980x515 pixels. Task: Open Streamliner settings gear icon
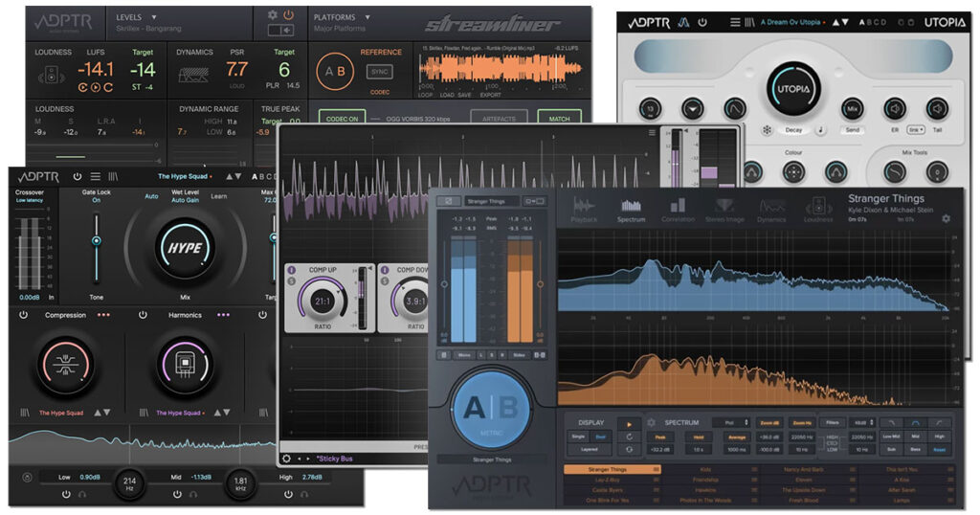273,15
